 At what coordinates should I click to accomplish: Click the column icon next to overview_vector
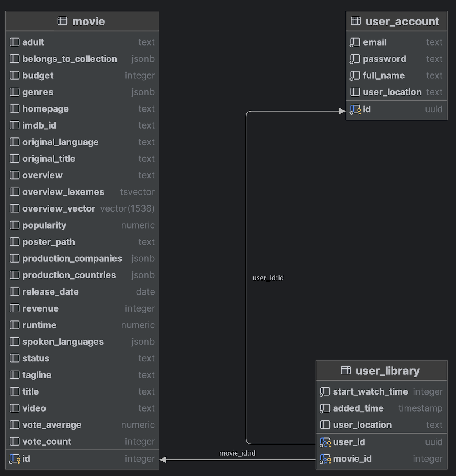coord(14,208)
